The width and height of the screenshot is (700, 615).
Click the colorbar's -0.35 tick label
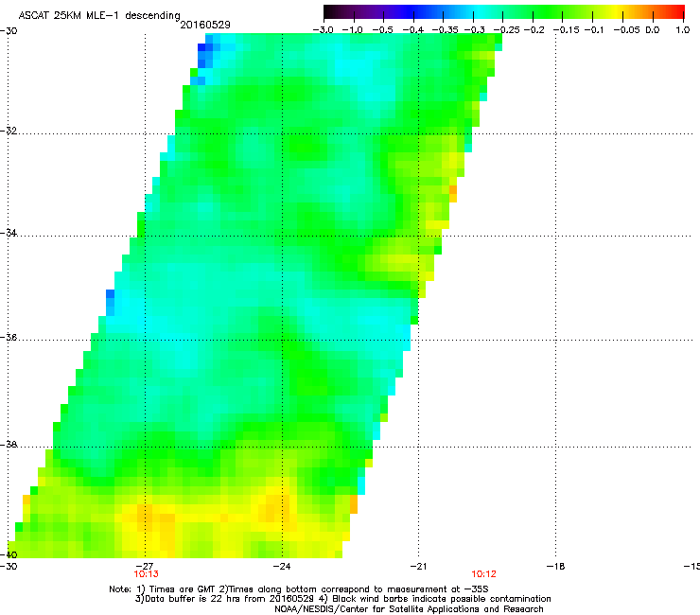pos(446,30)
